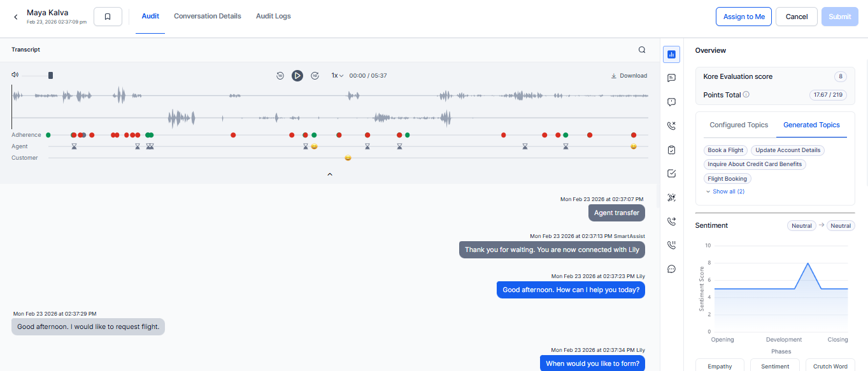Viewport: 868px width, 371px height.
Task: Open the search icon in Transcript header
Action: click(x=642, y=50)
